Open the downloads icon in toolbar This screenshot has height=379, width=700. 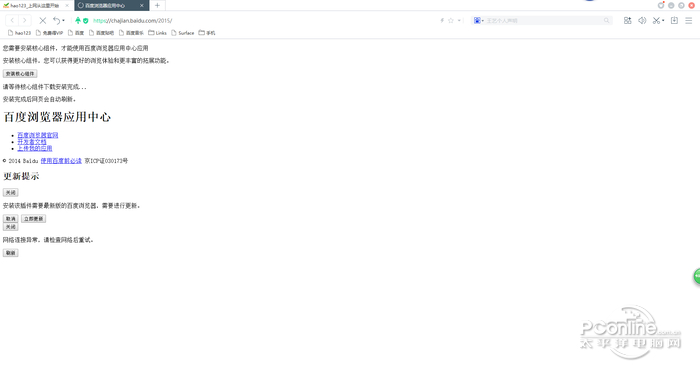pyautogui.click(x=674, y=21)
